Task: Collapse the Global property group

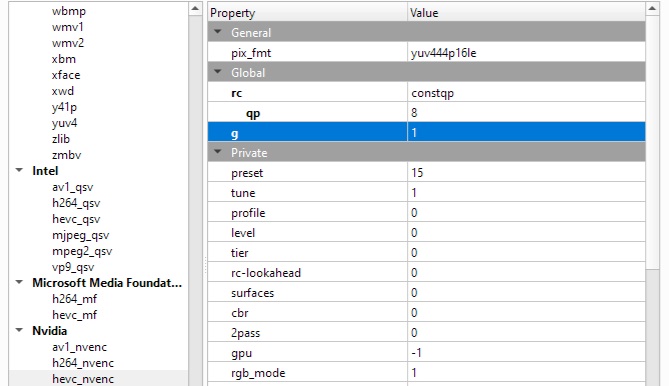Action: coord(218,72)
